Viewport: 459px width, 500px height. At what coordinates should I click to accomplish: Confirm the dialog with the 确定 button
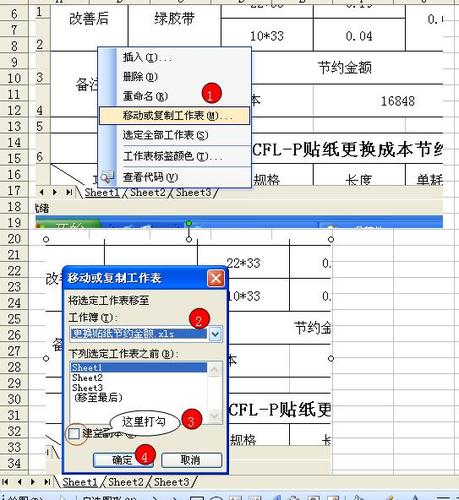pyautogui.click(x=123, y=460)
